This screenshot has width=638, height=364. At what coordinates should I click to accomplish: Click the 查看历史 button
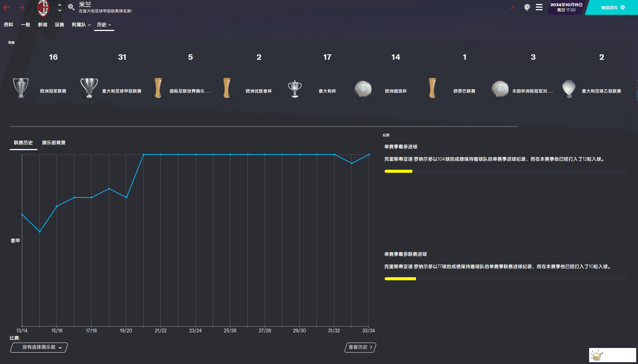coord(360,347)
